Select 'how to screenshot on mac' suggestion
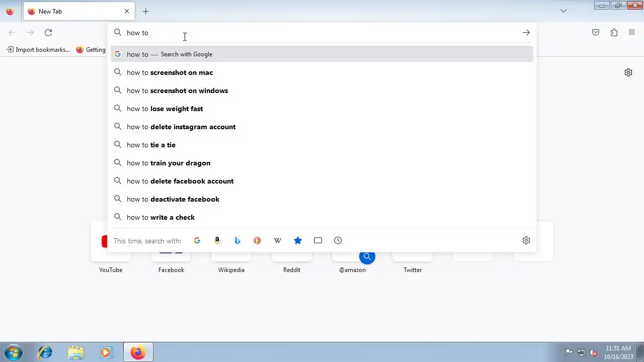Screen dimensions: 644x362 pyautogui.click(x=322, y=72)
